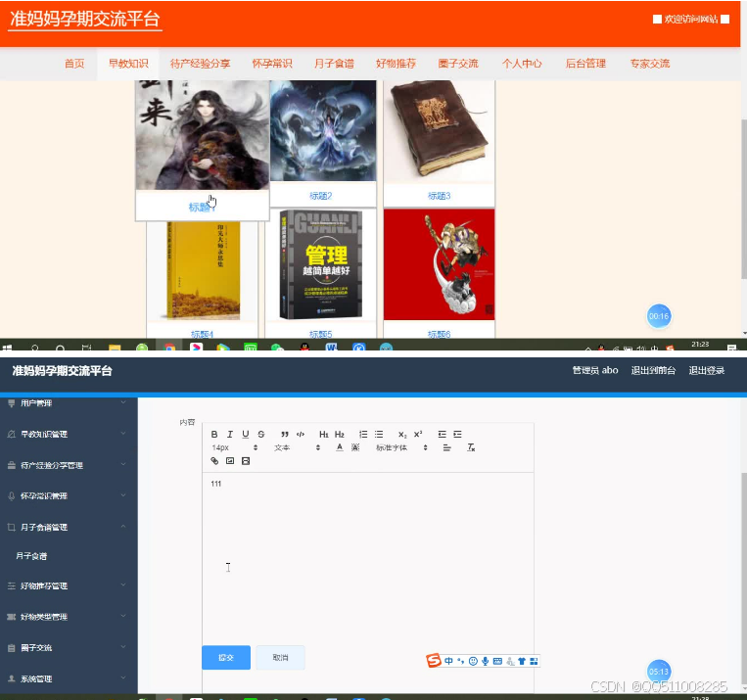Screen dimensions: 747x700
Task: Open the 标题3 article link
Action: tap(439, 196)
